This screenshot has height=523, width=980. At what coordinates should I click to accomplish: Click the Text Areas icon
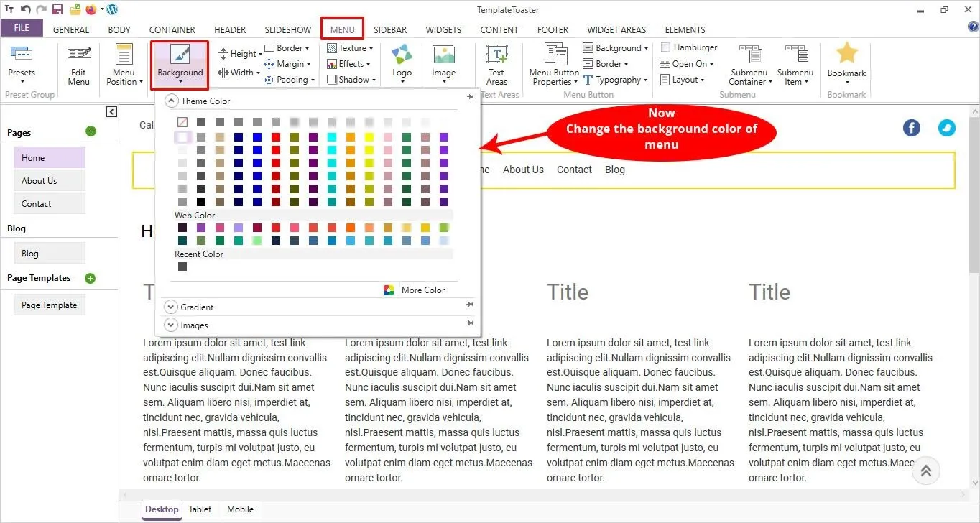click(x=497, y=63)
